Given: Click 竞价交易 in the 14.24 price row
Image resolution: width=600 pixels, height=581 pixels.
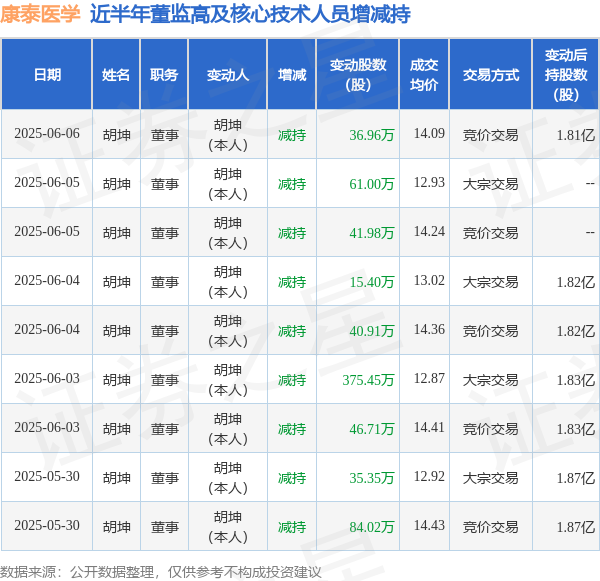Looking at the screenshot, I should [491, 233].
